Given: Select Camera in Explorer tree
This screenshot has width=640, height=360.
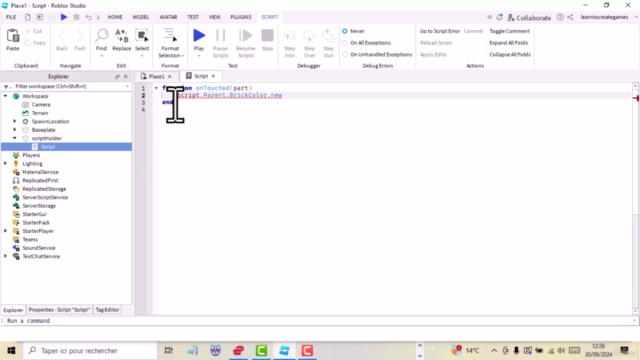Looking at the screenshot, I should [x=41, y=104].
